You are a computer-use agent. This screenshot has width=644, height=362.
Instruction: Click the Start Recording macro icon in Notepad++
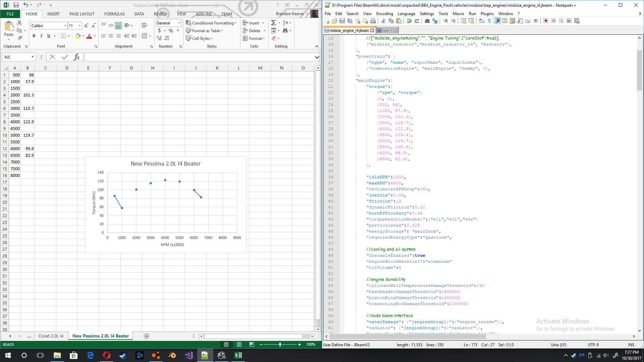pos(546,21)
